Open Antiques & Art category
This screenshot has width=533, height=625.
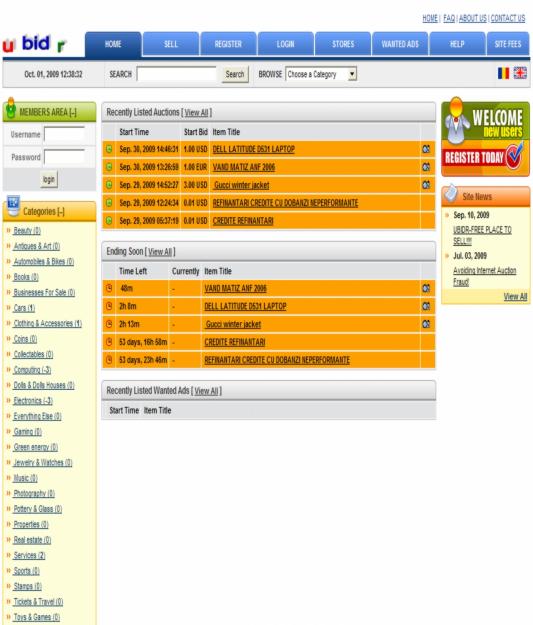[37, 246]
